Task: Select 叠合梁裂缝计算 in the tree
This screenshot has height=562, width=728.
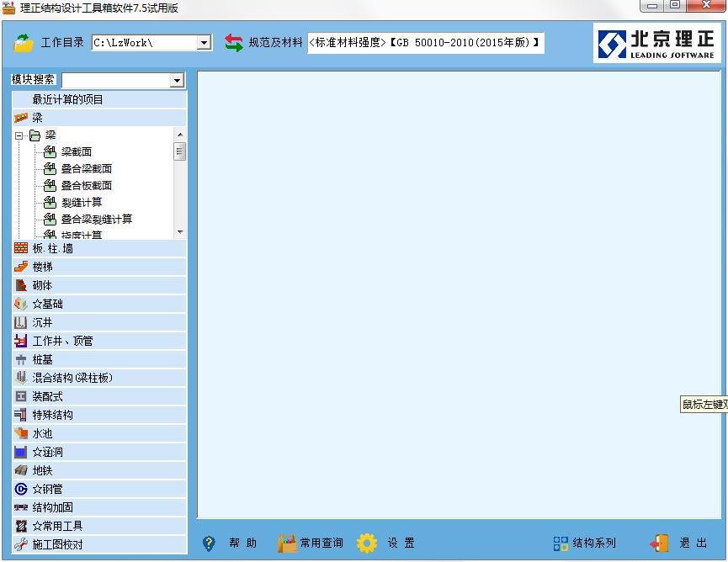Action: 97,219
